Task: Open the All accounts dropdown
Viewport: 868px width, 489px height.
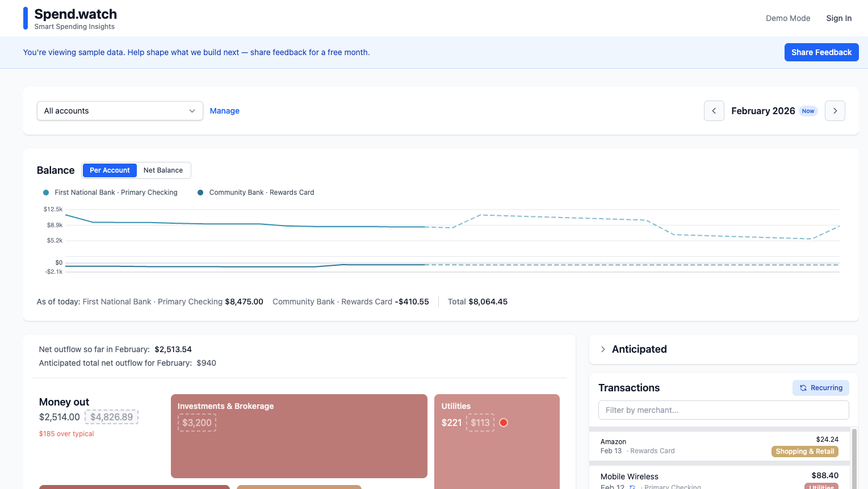Action: coord(119,111)
